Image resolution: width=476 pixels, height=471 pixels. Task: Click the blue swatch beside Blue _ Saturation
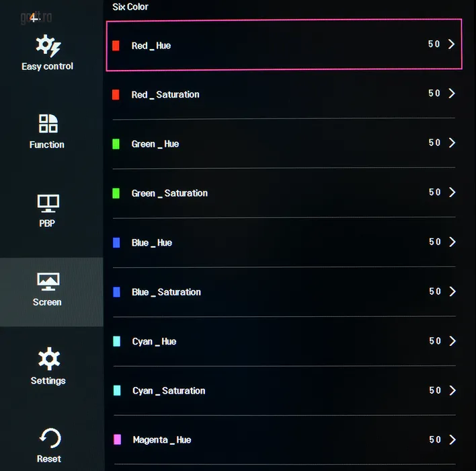[116, 292]
